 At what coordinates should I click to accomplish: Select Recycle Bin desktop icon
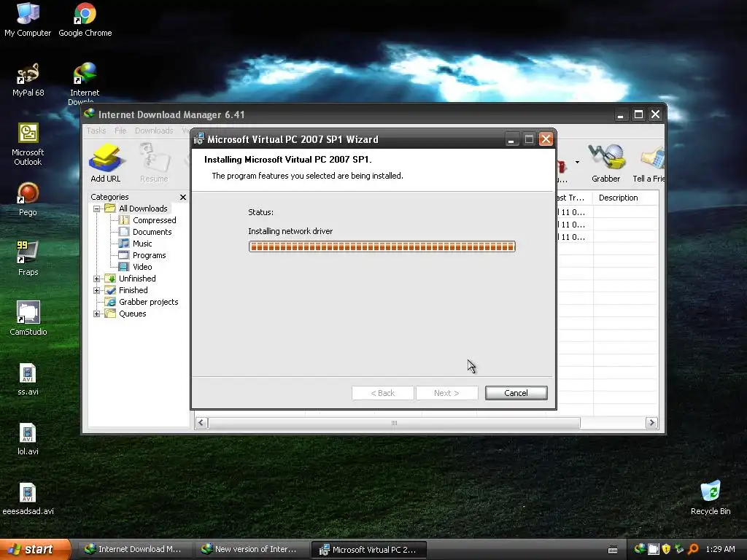(711, 498)
